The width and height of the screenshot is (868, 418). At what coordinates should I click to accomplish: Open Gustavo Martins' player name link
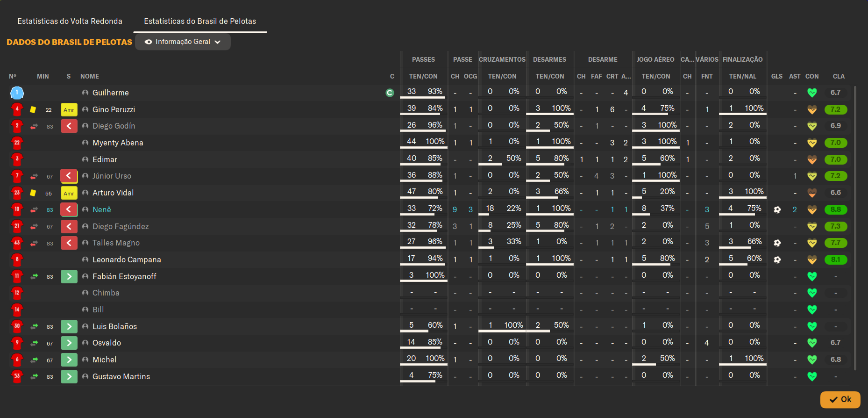point(121,376)
